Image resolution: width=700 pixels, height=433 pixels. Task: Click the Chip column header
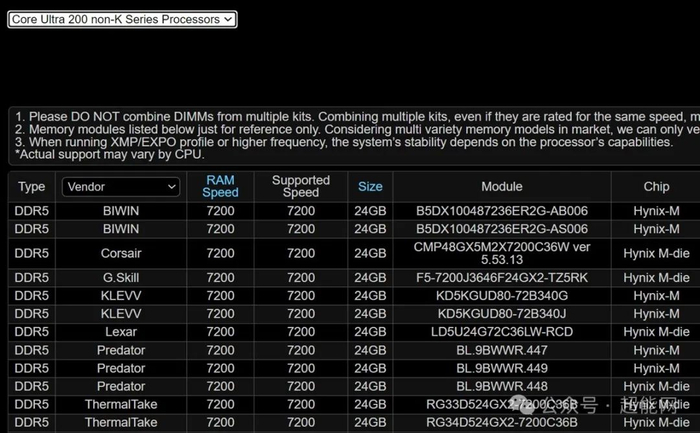coord(656,187)
